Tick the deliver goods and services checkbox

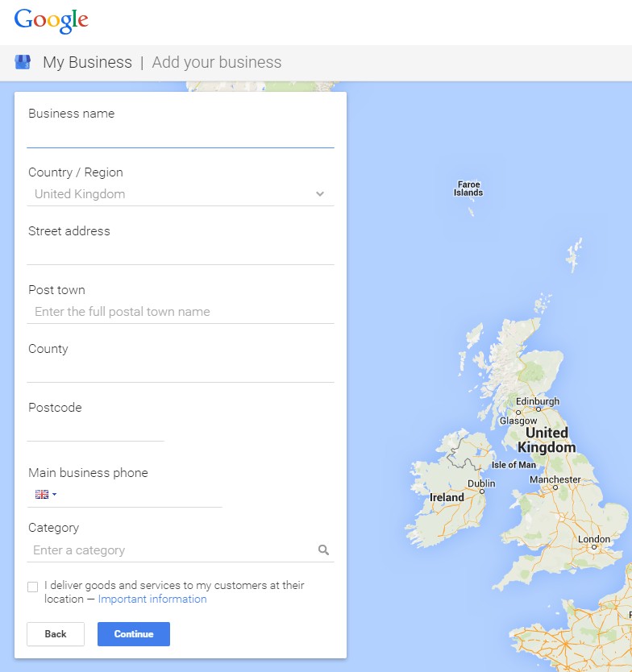32,587
